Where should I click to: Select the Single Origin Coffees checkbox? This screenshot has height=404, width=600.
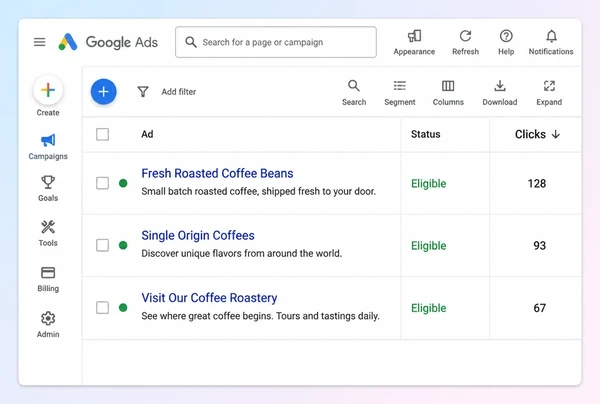point(102,245)
